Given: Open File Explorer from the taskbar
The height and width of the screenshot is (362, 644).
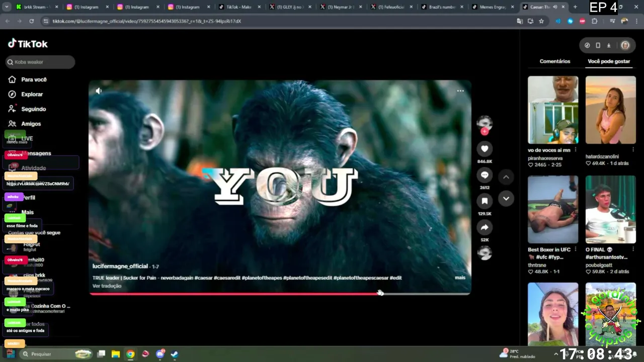Looking at the screenshot, I should pos(116,354).
